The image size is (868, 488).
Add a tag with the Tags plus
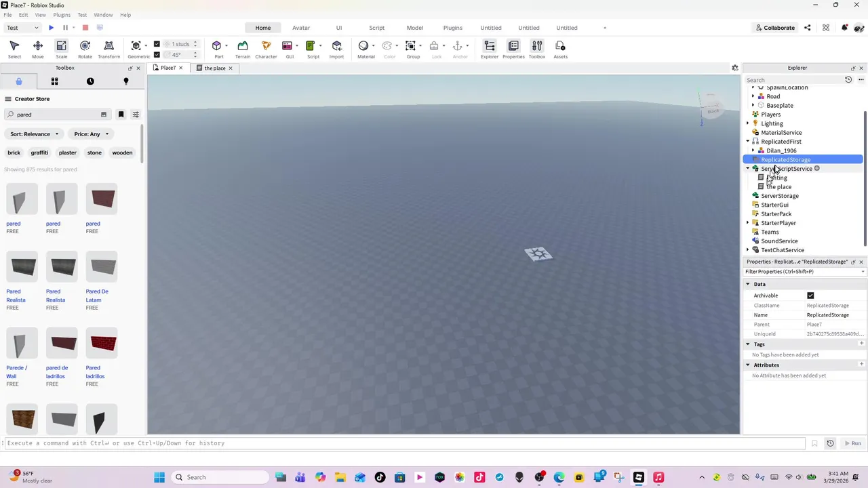tap(861, 344)
